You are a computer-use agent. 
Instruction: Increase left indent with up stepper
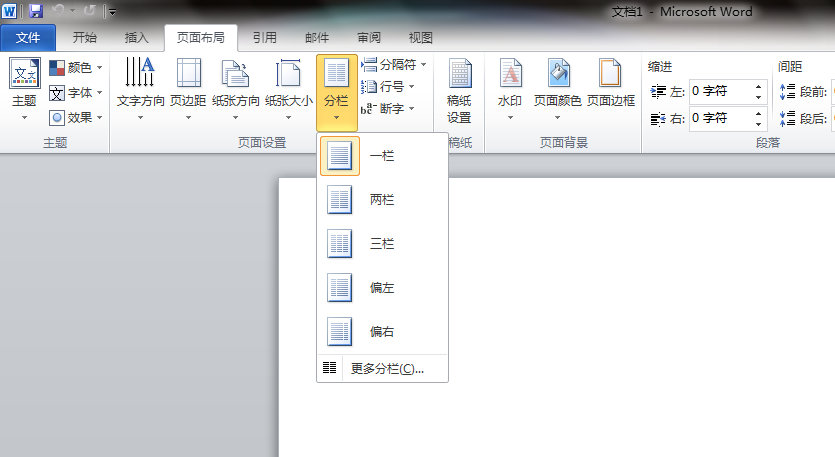[758, 86]
